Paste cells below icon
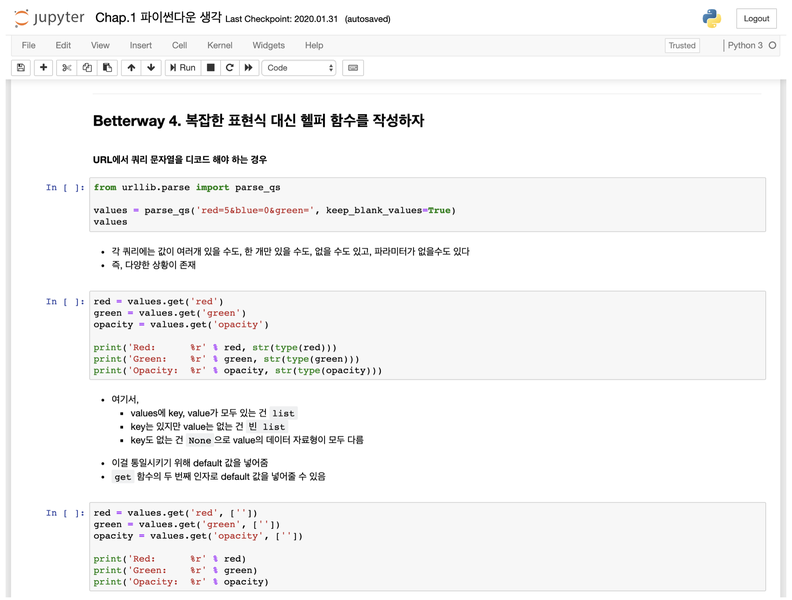Screen dimensions: 792x600 107,68
